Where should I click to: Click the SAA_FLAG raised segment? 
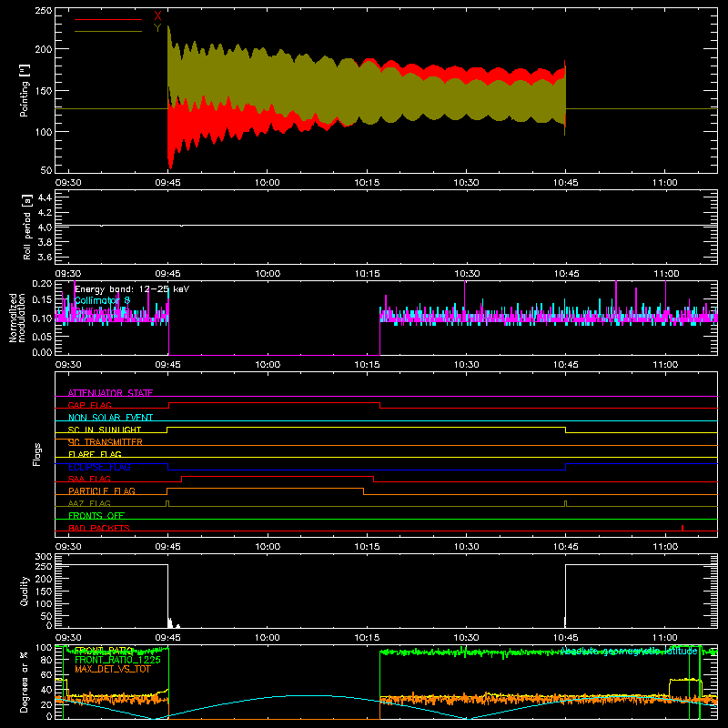point(278,476)
